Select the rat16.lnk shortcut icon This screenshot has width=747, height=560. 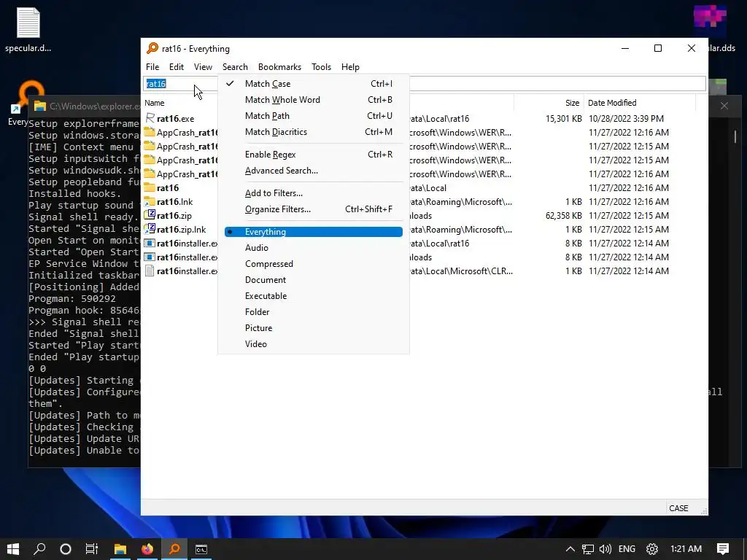pos(150,201)
